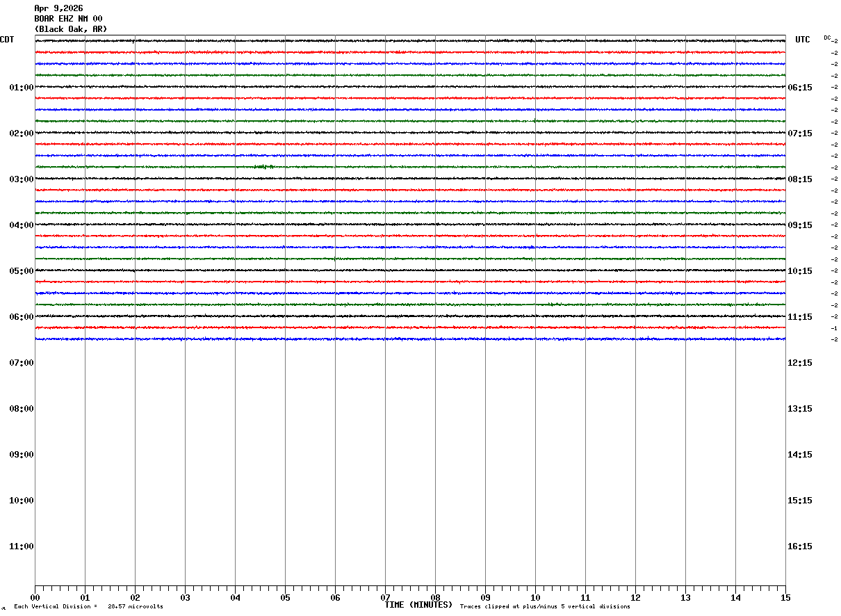This screenshot has width=841, height=616.
Task: Click the minute "00" tick label on the bottom axis
Action: click(35, 598)
